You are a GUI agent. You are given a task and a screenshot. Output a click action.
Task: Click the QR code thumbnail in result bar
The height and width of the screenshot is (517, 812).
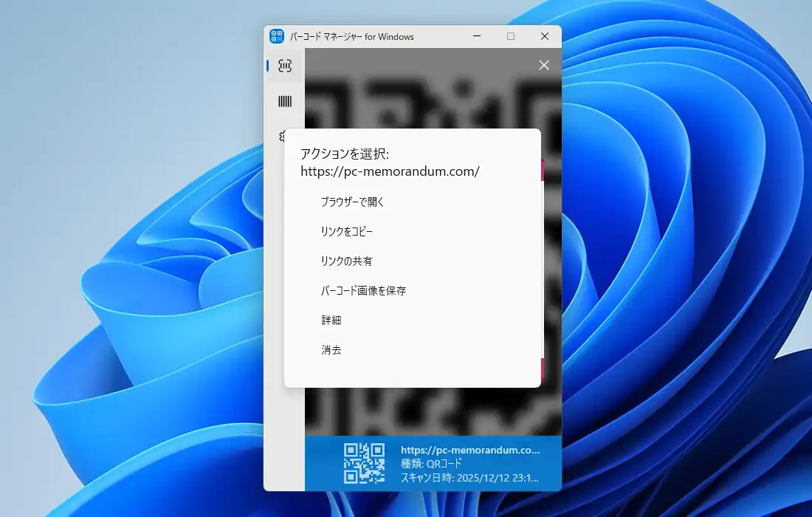(x=365, y=463)
